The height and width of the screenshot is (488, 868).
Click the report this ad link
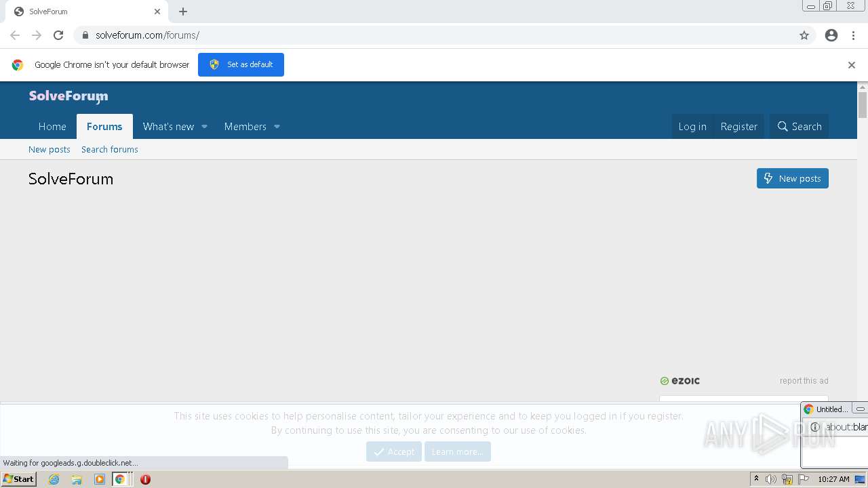[x=804, y=381]
